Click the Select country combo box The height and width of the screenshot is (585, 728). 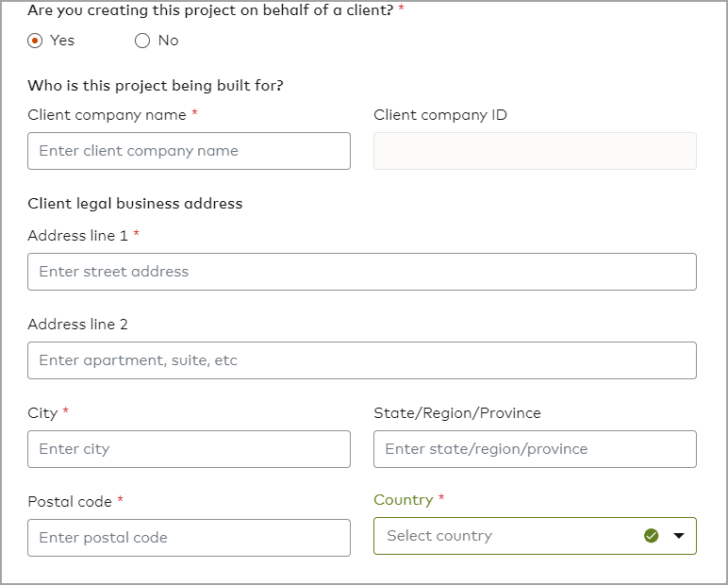coord(509,536)
